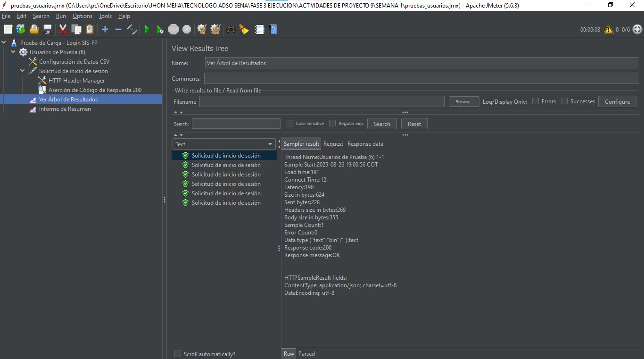The height and width of the screenshot is (359, 644).
Task: Collapse the Usuarios de Prueba (6) node
Action: tap(13, 52)
